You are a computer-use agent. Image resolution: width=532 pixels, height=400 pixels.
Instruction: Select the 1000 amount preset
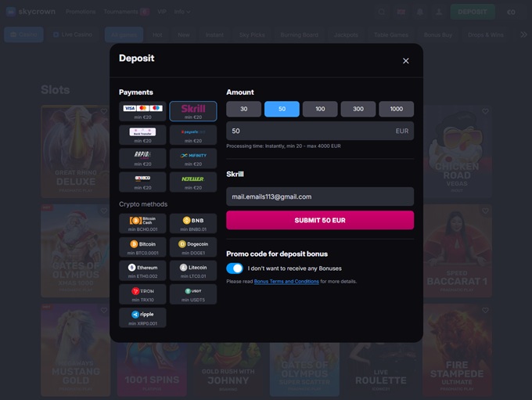tap(397, 110)
